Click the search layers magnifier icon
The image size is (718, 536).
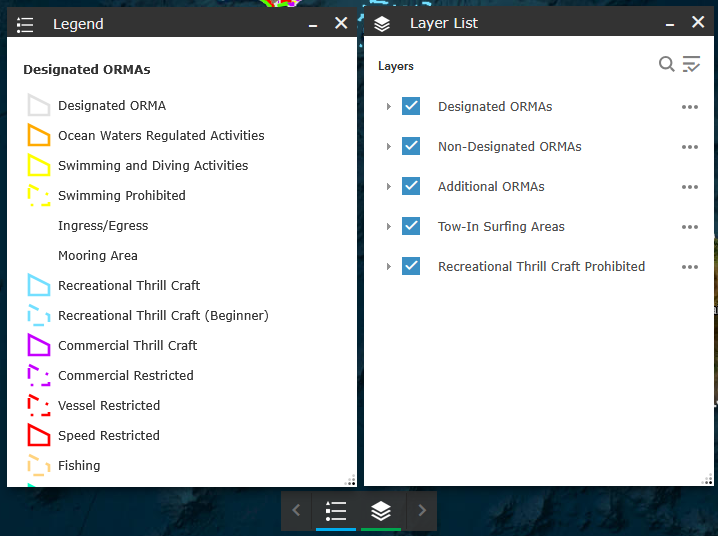point(666,65)
